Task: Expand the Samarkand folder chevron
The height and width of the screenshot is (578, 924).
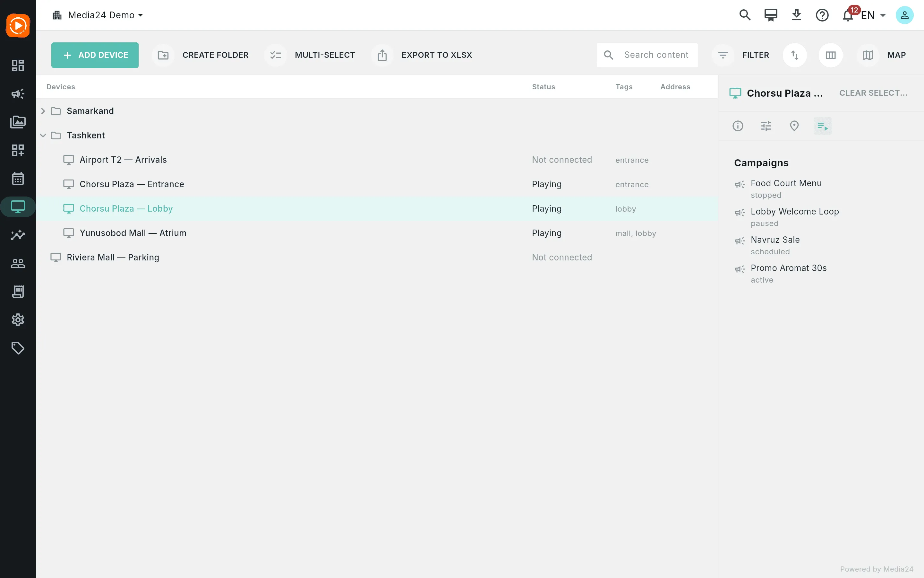Action: pos(43,111)
